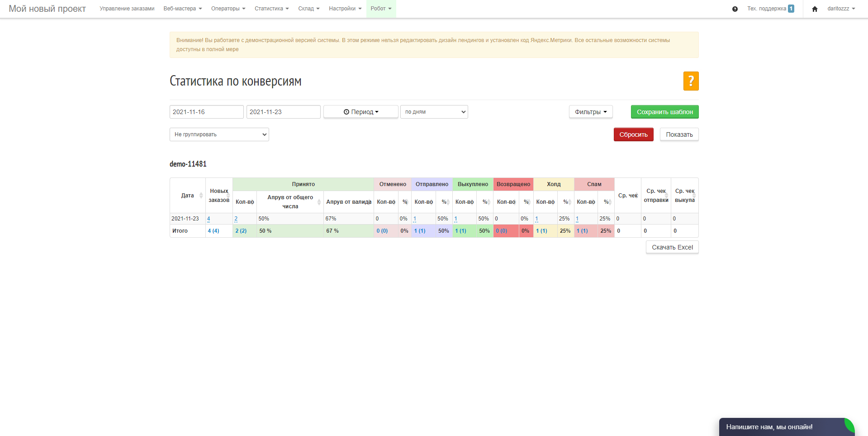Click the Апрув от валида header
Image resolution: width=868 pixels, height=436 pixels.
(x=349, y=202)
